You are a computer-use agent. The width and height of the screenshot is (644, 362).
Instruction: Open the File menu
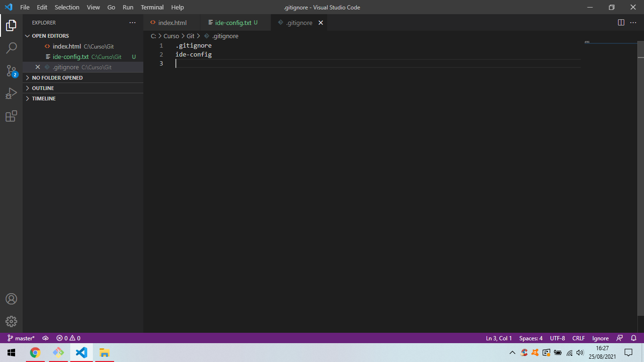[x=25, y=7]
